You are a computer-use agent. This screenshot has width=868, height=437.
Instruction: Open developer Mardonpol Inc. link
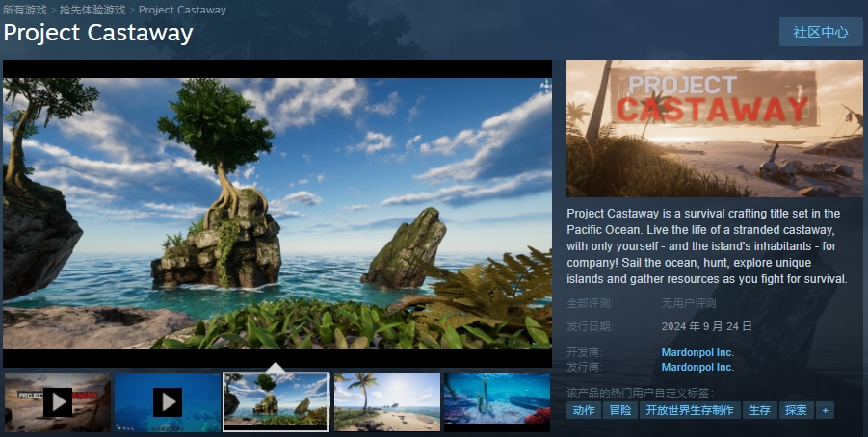[x=697, y=352]
